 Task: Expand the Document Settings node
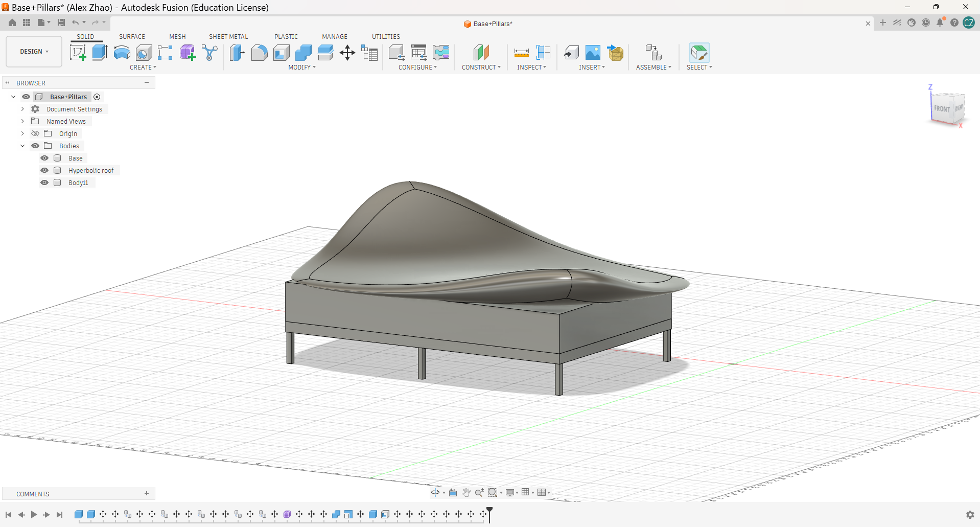[22, 109]
